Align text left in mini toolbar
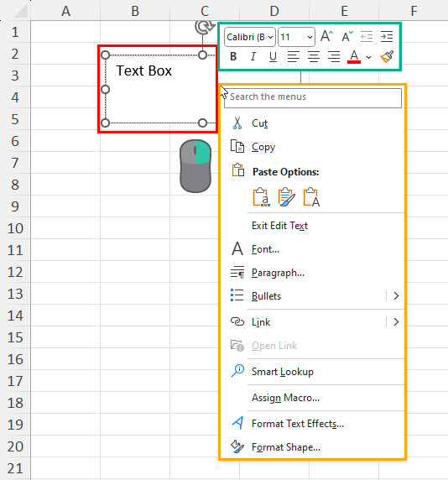Screen dimensions: 448x480 [x=293, y=56]
